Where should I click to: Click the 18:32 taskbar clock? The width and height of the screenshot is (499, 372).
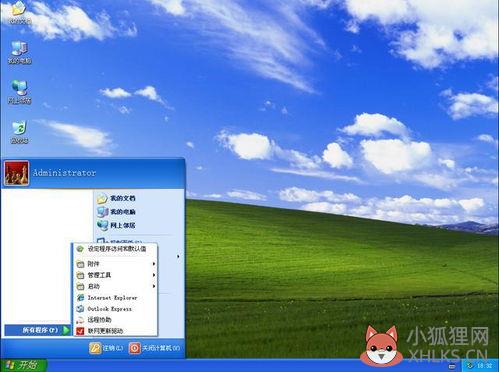[485, 366]
